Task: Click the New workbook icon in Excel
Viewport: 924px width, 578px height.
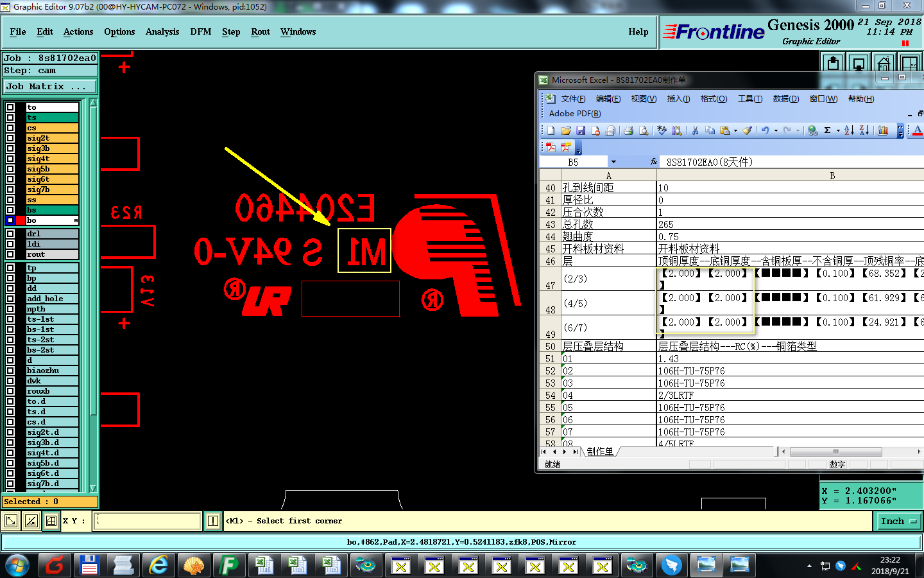Action: pyautogui.click(x=551, y=130)
